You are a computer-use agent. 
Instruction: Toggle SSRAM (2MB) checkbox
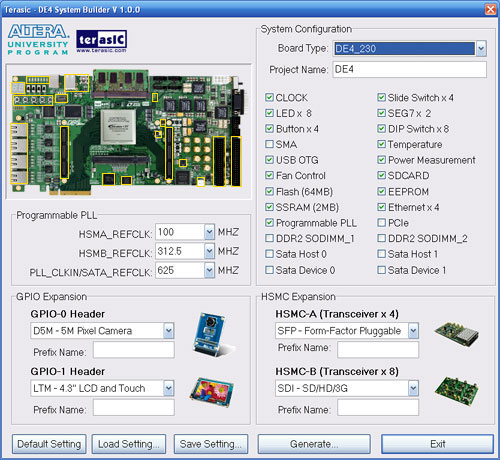269,207
